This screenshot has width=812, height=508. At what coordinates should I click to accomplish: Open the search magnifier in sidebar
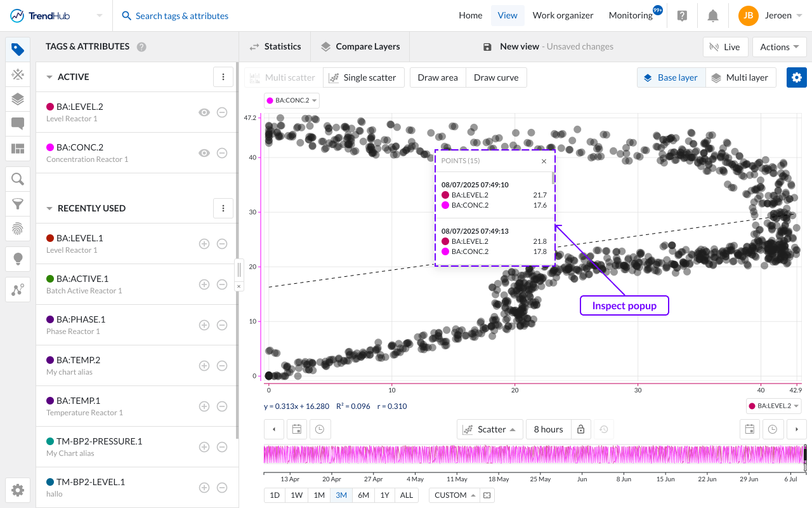18,179
